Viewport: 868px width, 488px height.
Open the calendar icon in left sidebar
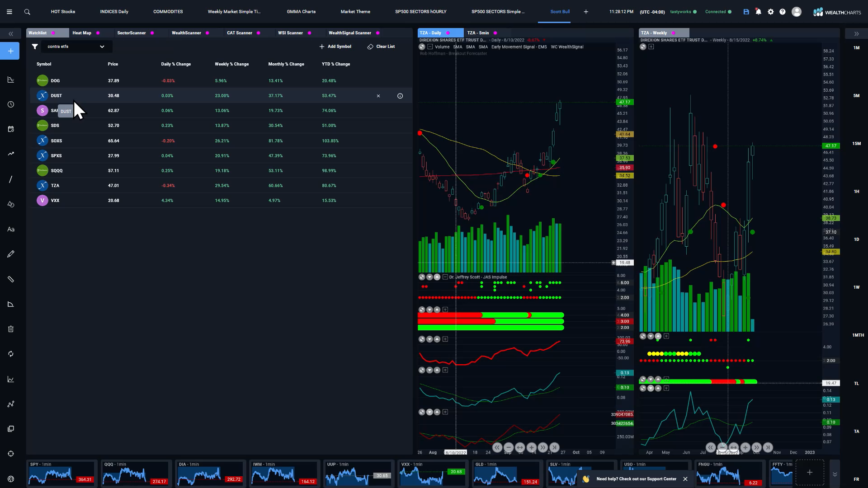click(11, 129)
